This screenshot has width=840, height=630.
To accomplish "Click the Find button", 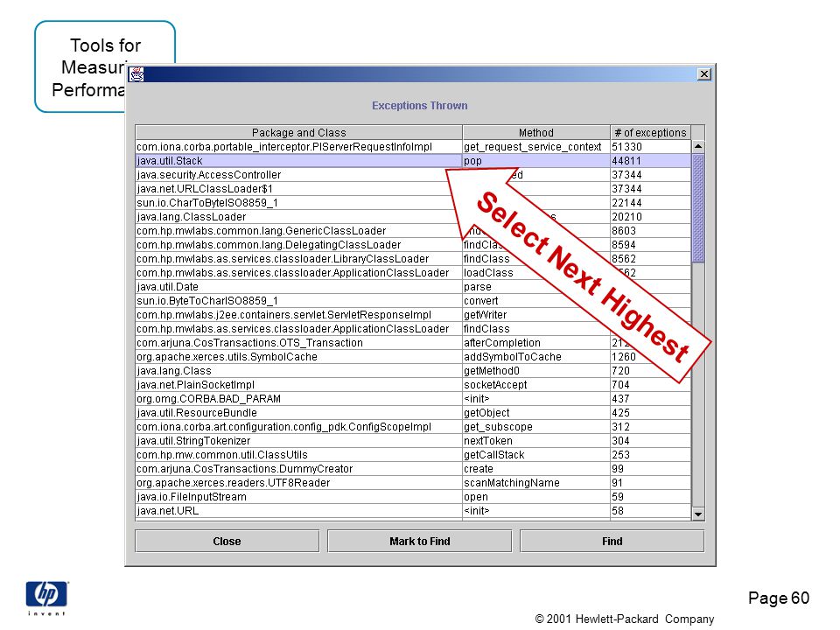I will click(x=612, y=541).
